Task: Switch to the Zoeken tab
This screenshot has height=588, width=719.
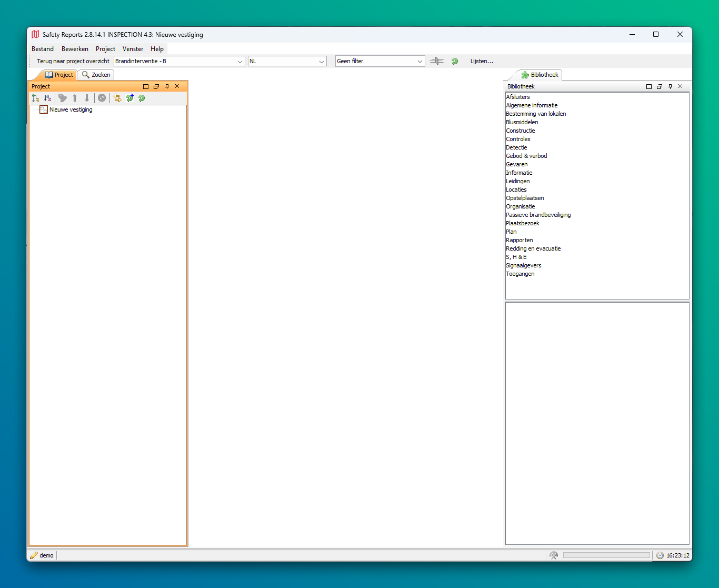Action: [96, 75]
